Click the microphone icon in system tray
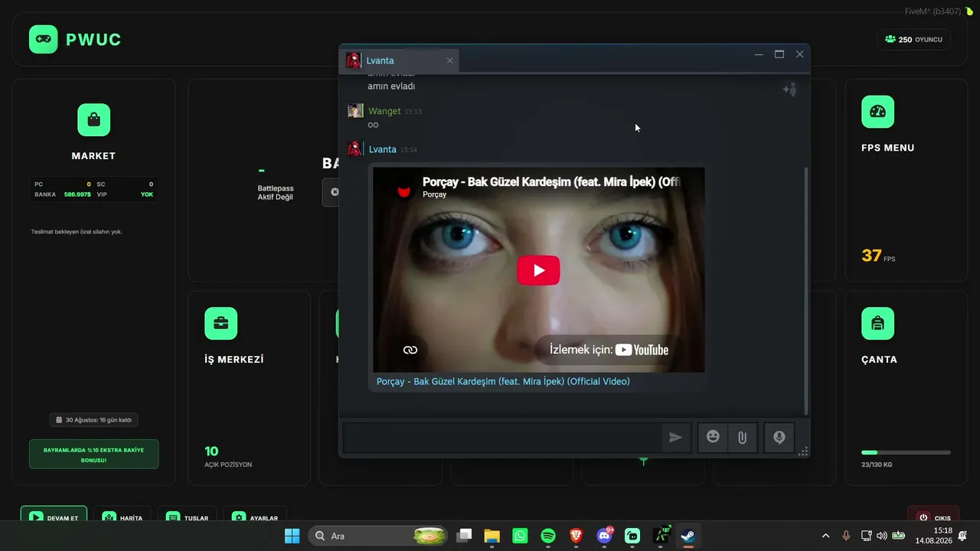This screenshot has width=980, height=551. [847, 536]
